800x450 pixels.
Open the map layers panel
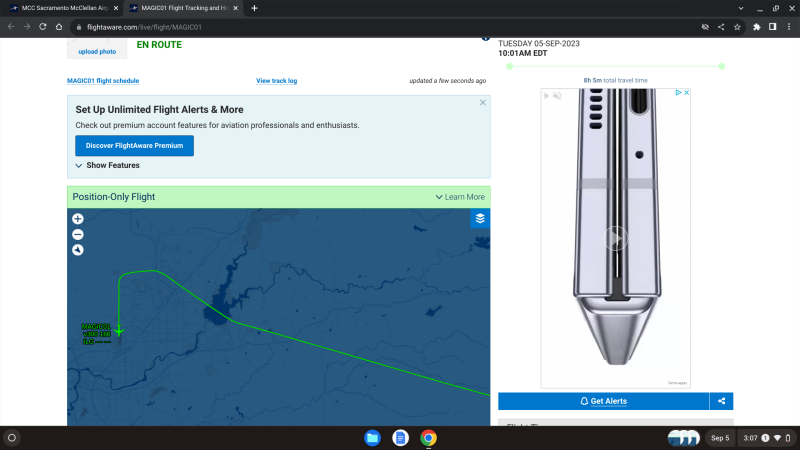[480, 219]
